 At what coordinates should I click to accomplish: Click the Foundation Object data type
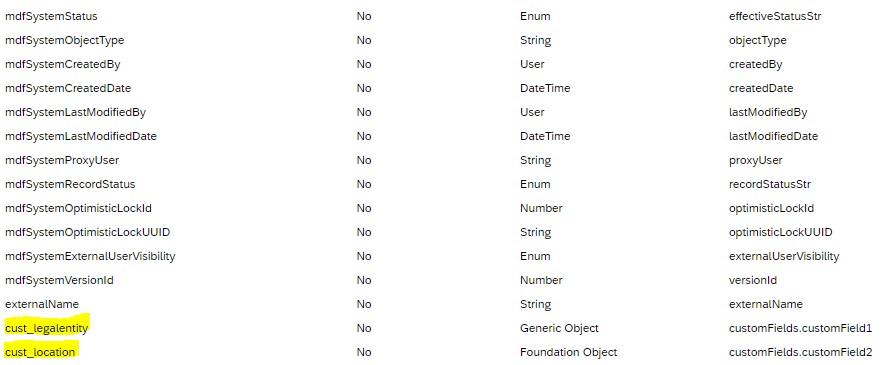point(568,352)
